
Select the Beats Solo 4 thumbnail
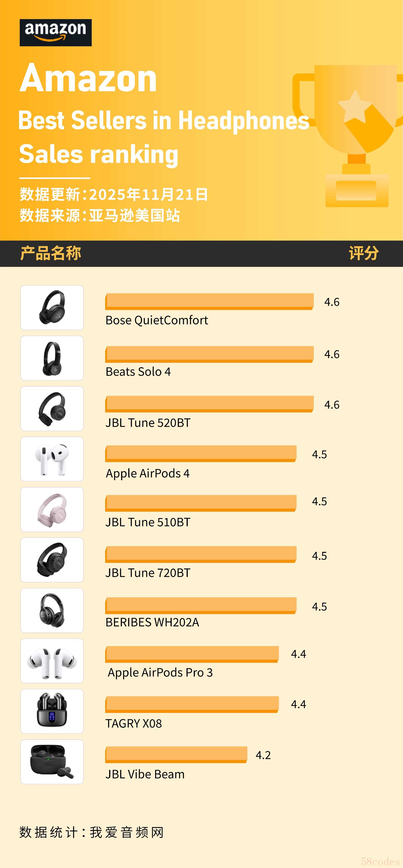(x=52, y=358)
